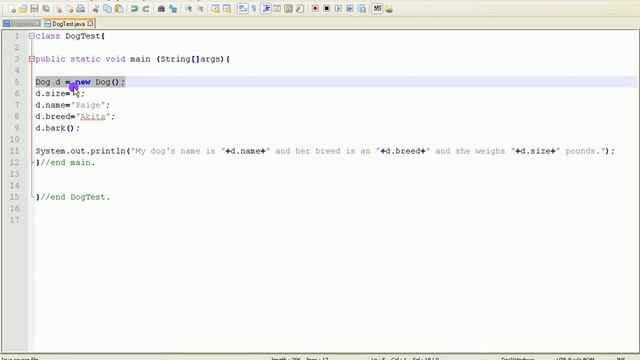
Task: Click the Zoom Out icon
Action: [x=200, y=9]
